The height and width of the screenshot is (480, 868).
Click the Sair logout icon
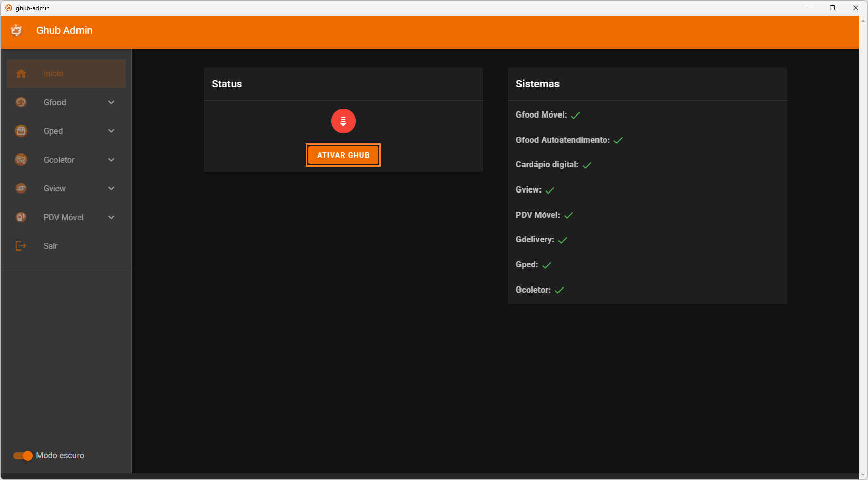(x=21, y=246)
